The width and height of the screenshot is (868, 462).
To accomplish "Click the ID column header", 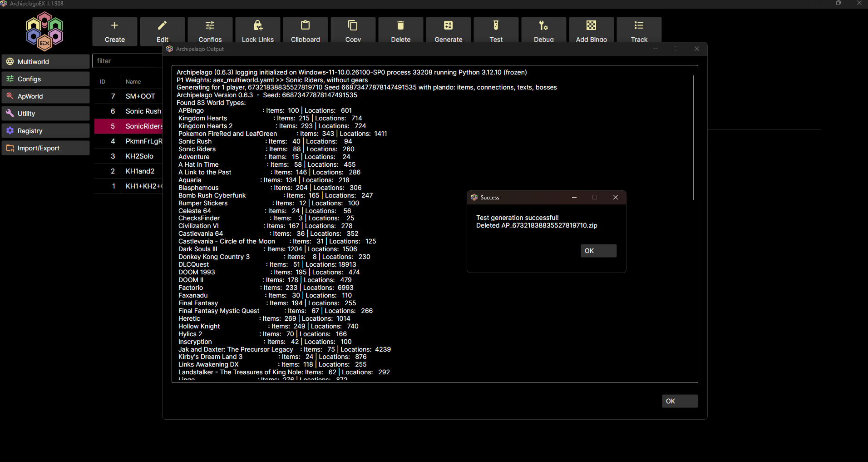I will (103, 82).
